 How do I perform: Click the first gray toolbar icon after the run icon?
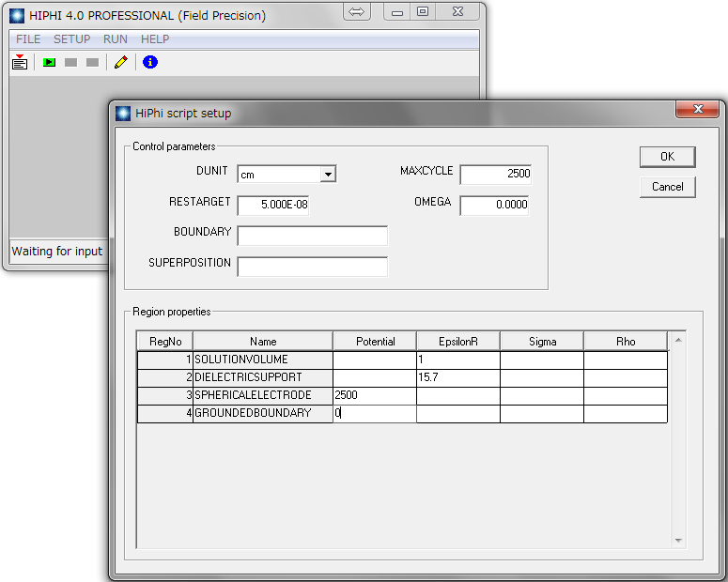(x=70, y=62)
